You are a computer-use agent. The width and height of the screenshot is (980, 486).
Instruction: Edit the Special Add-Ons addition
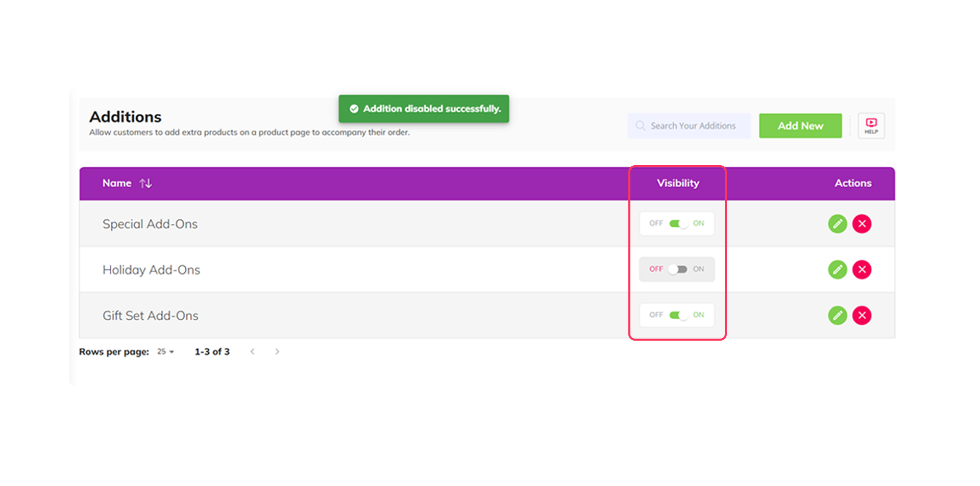click(x=837, y=223)
